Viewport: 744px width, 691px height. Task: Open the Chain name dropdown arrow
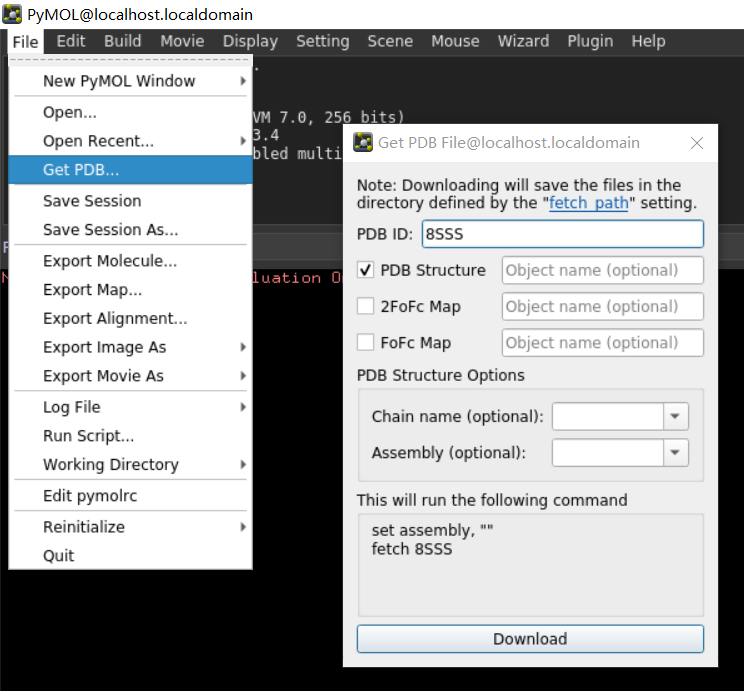(675, 416)
